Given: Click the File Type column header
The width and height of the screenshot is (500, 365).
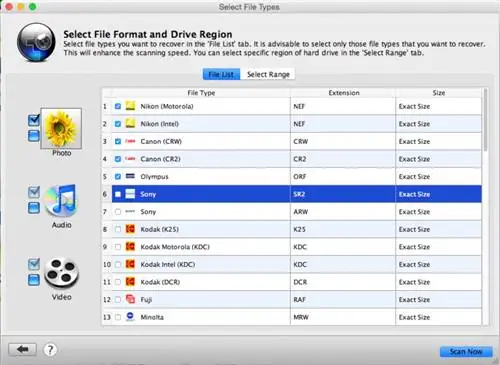Looking at the screenshot, I should point(201,93).
